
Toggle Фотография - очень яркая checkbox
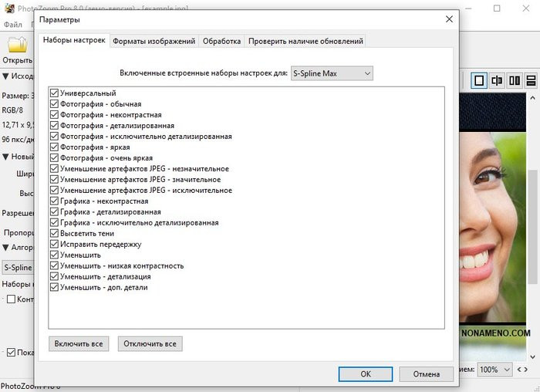point(54,158)
